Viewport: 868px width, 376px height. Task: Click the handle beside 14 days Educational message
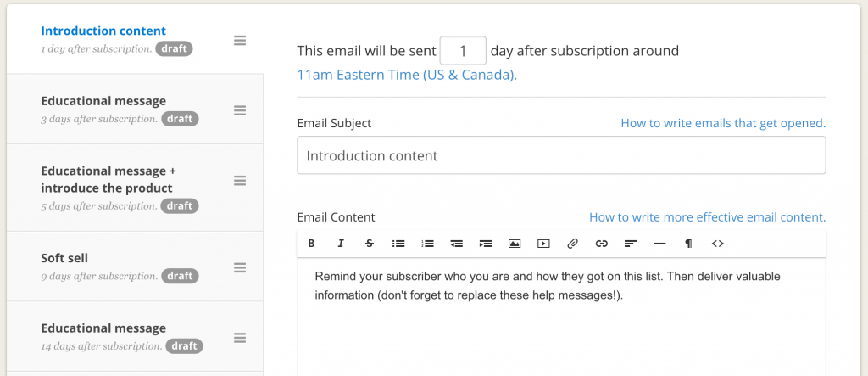point(240,338)
